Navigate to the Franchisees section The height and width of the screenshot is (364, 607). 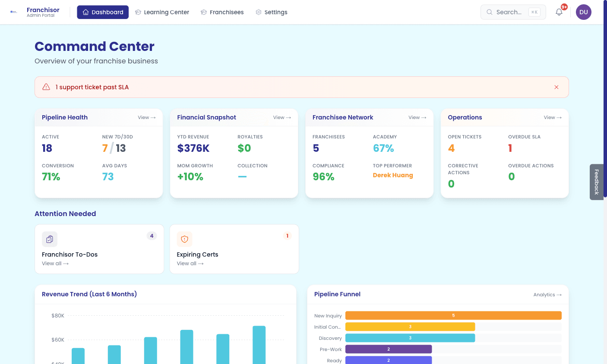222,12
